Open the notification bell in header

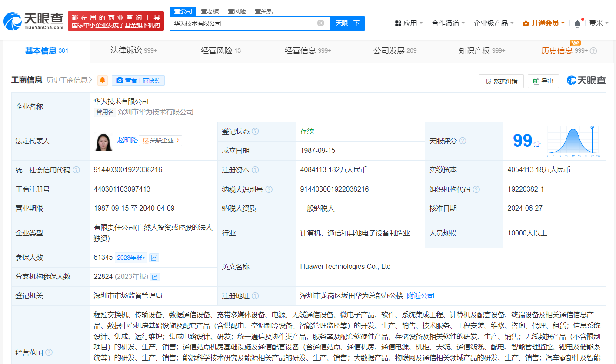577,23
